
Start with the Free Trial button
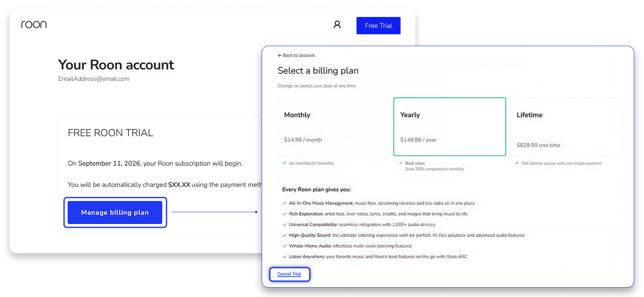click(378, 26)
